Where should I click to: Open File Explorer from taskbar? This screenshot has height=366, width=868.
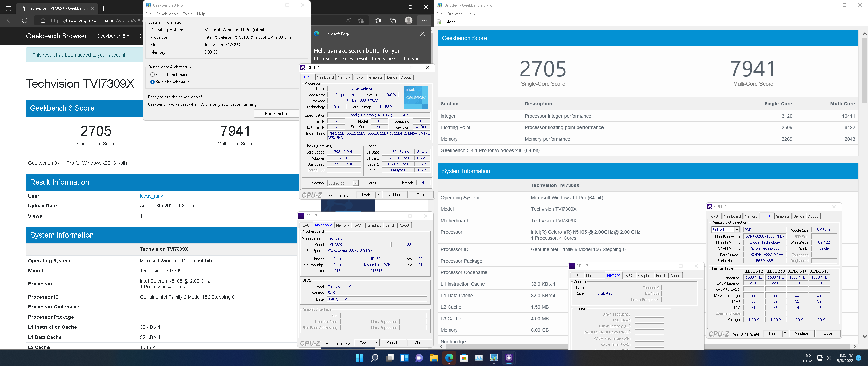(x=434, y=358)
